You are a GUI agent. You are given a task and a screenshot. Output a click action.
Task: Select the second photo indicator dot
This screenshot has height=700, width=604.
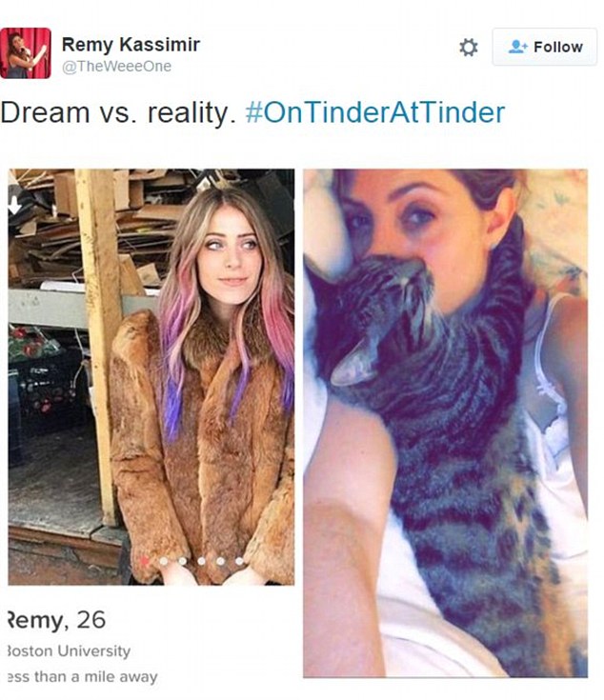coord(164,561)
